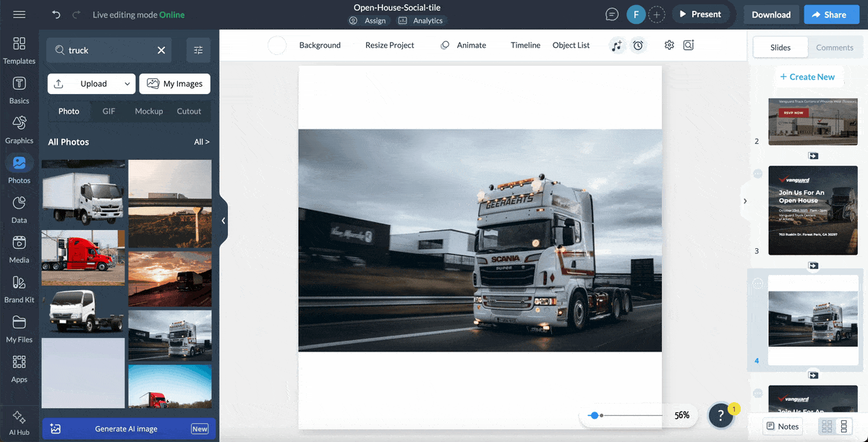Click the Scania truck image on canvas
This screenshot has width=868, height=442.
(480, 240)
